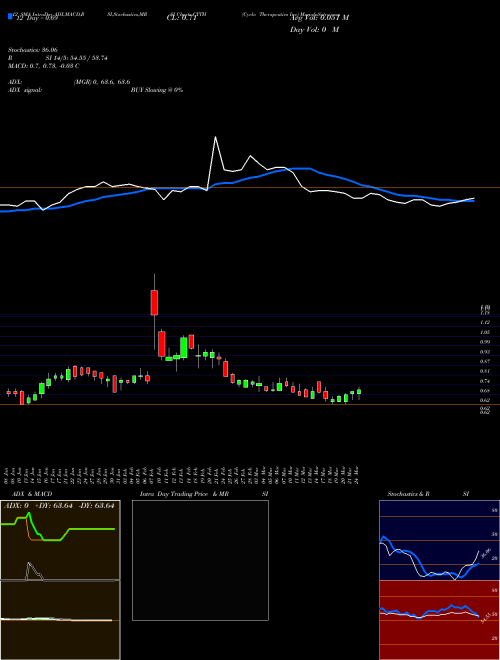Click the blue Stochastics chart panel

point(439,540)
